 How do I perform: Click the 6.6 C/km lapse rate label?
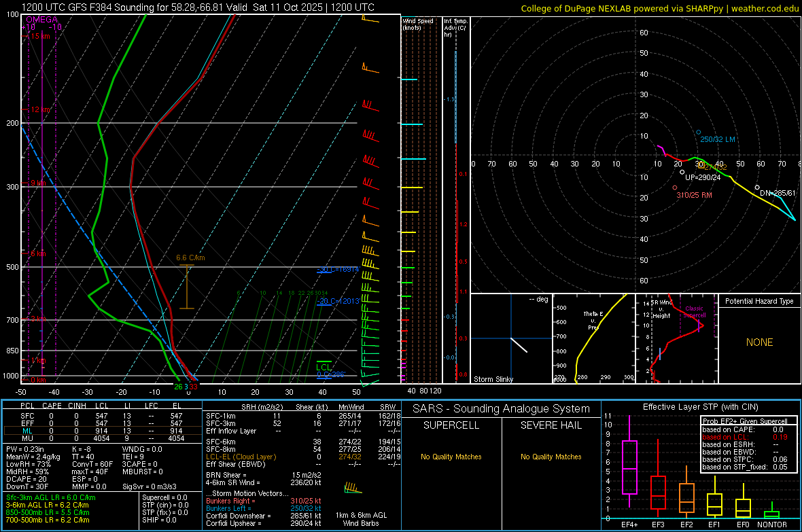tap(190, 258)
